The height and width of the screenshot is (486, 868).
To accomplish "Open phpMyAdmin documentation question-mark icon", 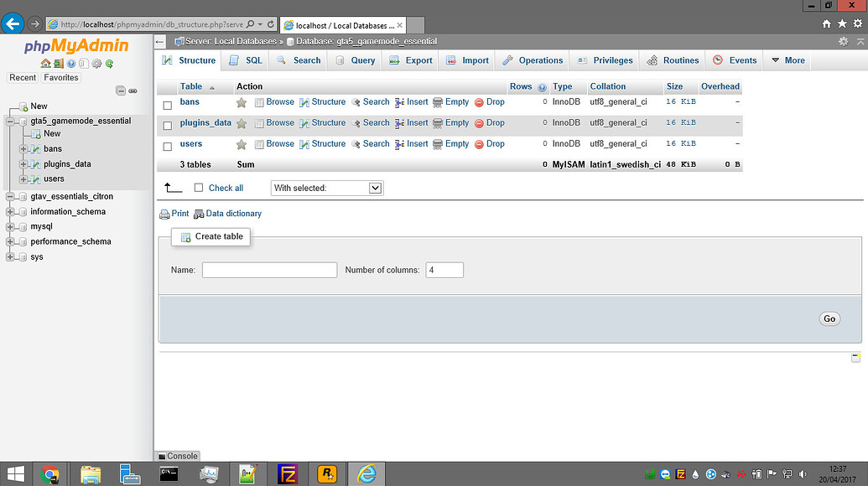I will pos(71,63).
